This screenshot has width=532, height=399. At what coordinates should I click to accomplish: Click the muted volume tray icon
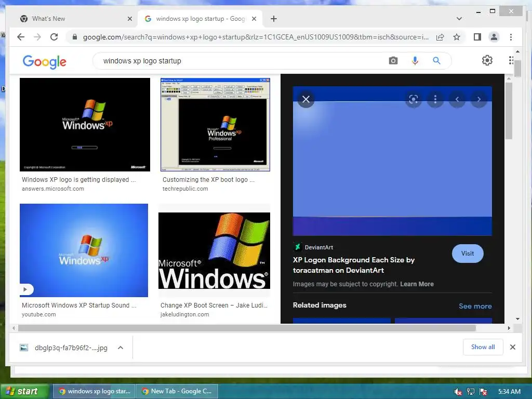458,392
